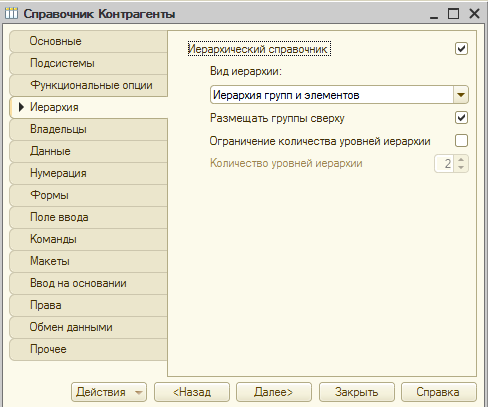Switch to the Основные tab

point(88,41)
